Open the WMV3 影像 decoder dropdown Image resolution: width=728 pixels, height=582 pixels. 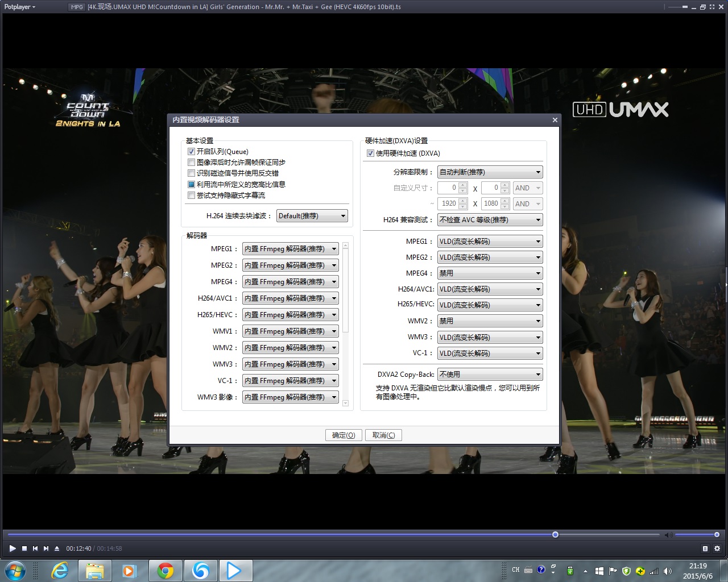pyautogui.click(x=291, y=397)
